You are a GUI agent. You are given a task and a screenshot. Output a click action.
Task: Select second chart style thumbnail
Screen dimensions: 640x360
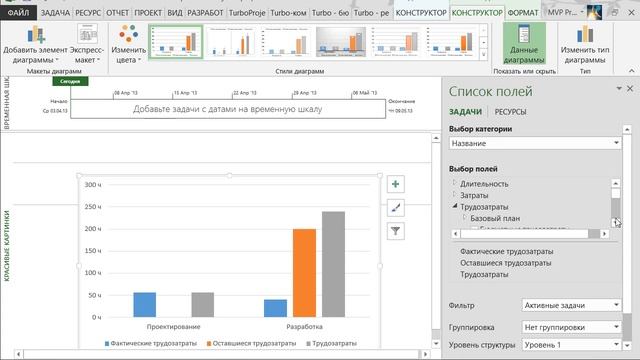[231, 42]
